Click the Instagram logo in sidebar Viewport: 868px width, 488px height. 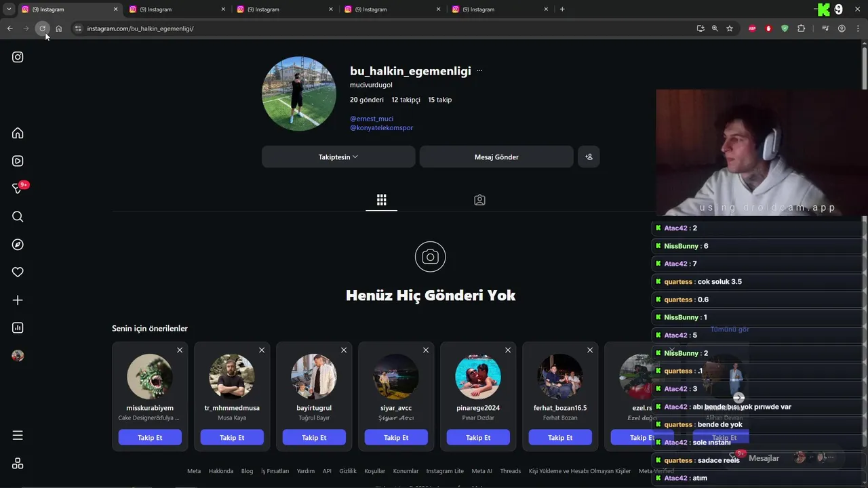click(x=18, y=57)
